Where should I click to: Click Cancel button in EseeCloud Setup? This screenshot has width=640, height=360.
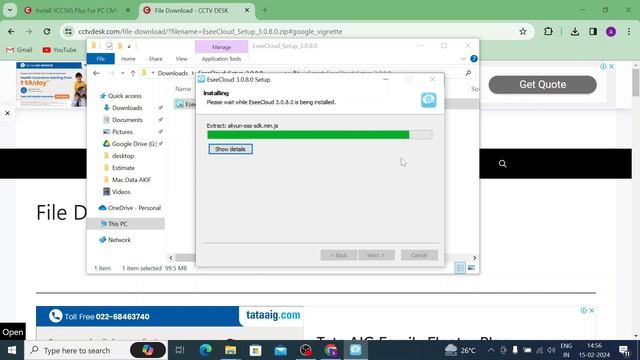pyautogui.click(x=419, y=255)
